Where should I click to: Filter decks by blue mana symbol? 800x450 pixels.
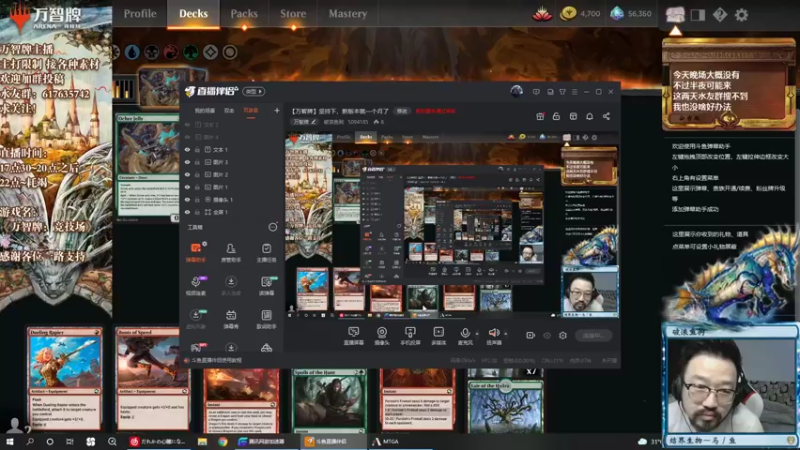pyautogui.click(x=132, y=52)
